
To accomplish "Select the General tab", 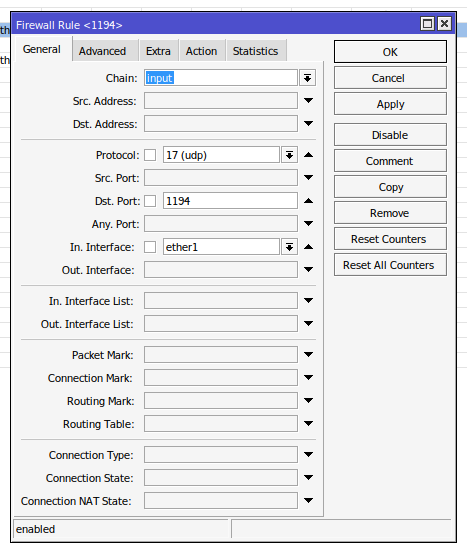I will coord(42,49).
